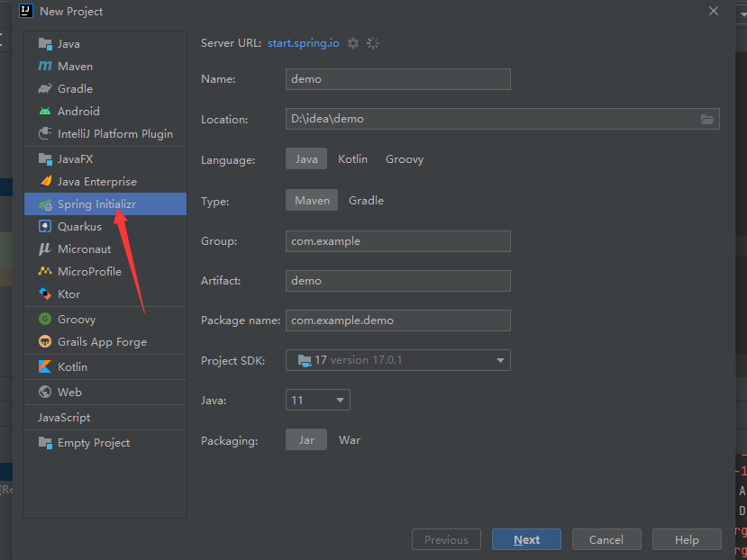747x560 pixels.
Task: Click the Next button
Action: (x=526, y=539)
